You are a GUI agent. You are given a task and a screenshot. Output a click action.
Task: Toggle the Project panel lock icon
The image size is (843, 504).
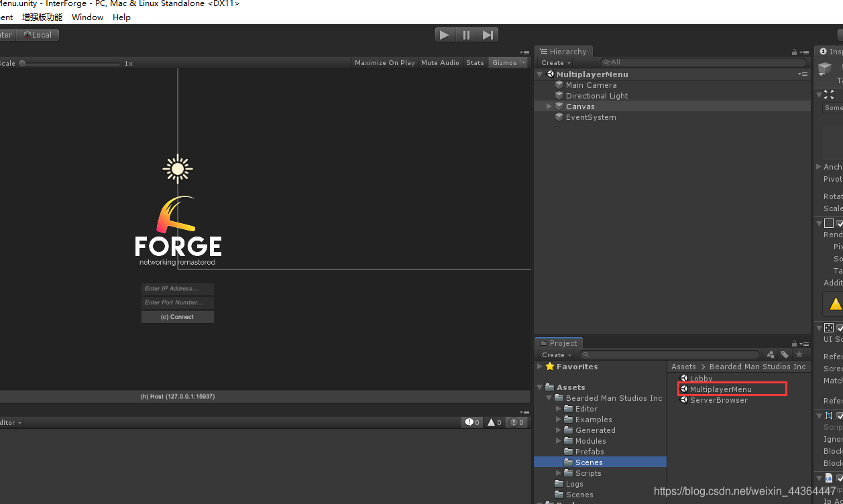tap(794, 344)
